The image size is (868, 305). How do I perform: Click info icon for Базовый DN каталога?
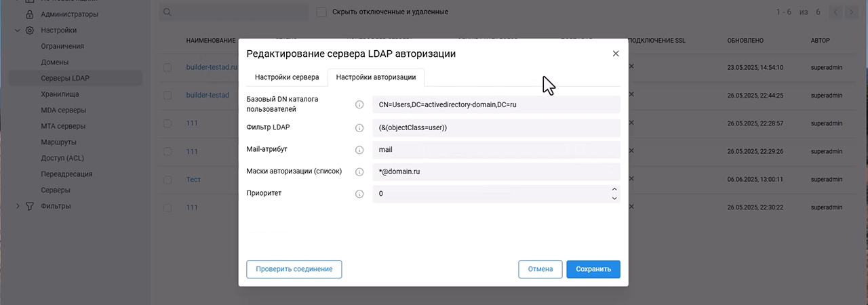point(359,104)
